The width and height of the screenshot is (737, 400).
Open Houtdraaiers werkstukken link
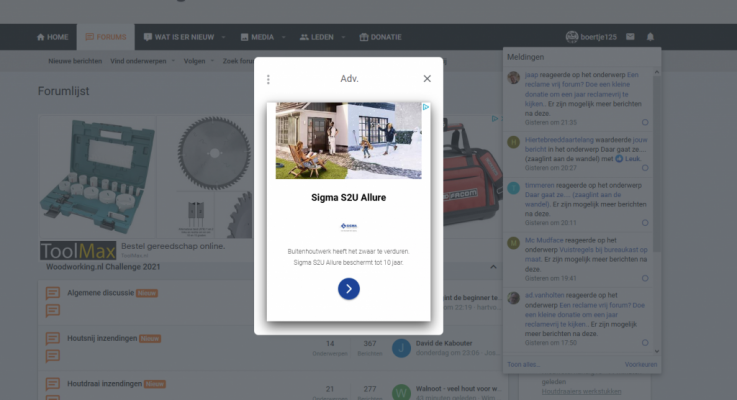[x=581, y=391]
